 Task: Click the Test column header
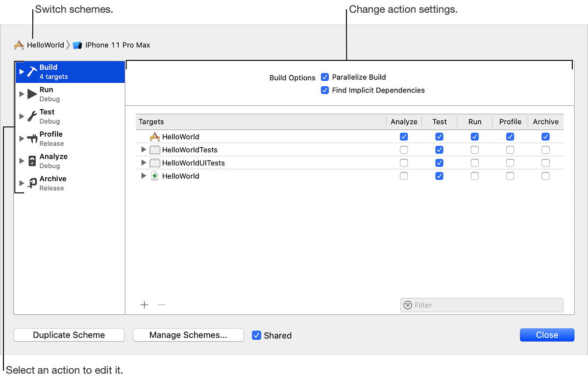pyautogui.click(x=440, y=122)
